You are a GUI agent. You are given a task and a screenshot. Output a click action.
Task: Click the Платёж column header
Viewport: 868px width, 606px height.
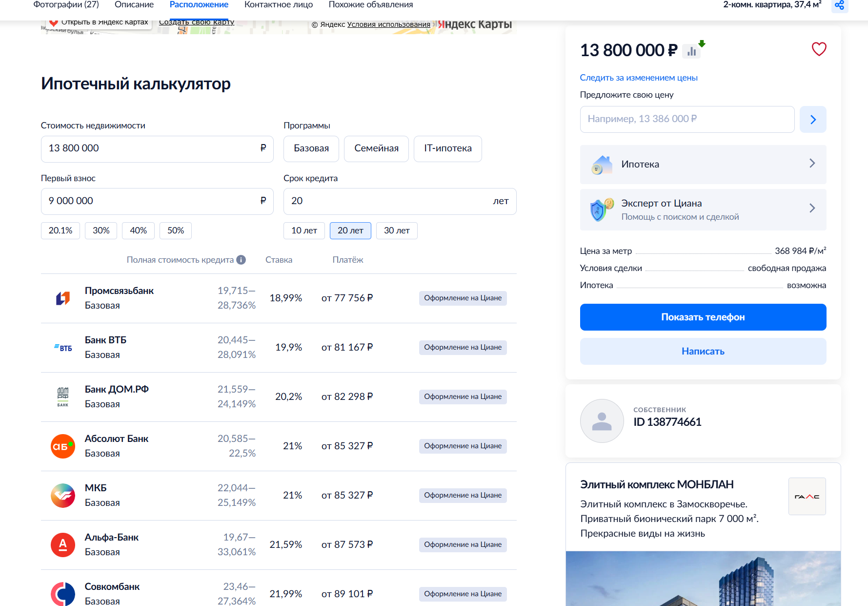[x=348, y=260]
